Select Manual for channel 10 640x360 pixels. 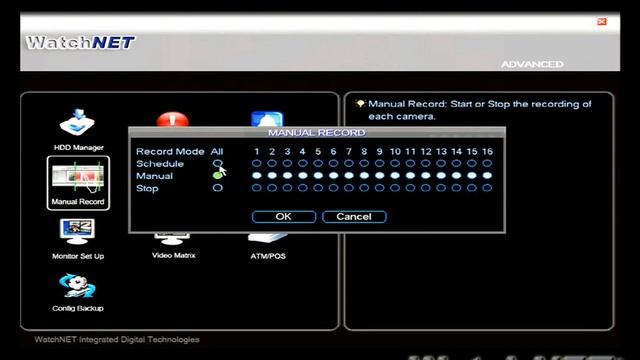395,176
